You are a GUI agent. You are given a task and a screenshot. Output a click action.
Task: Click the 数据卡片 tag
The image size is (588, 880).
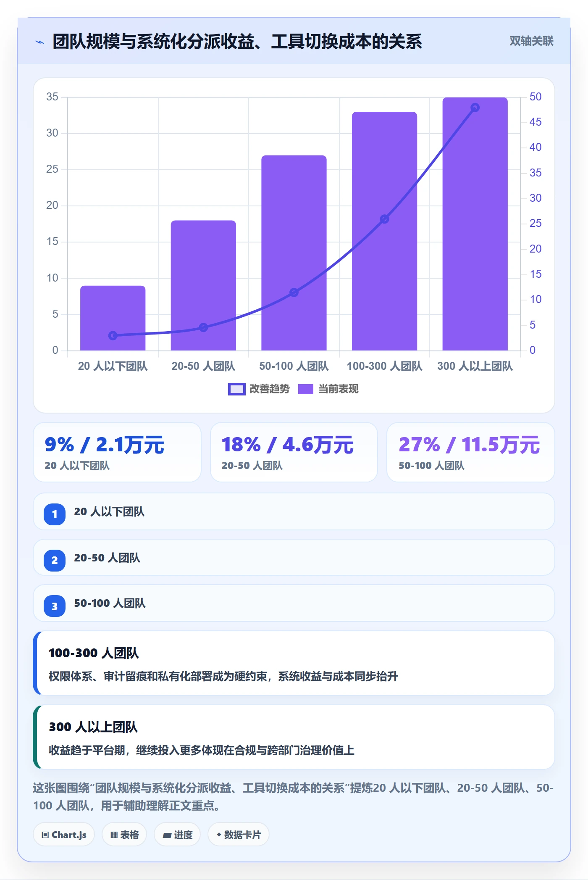pos(238,835)
